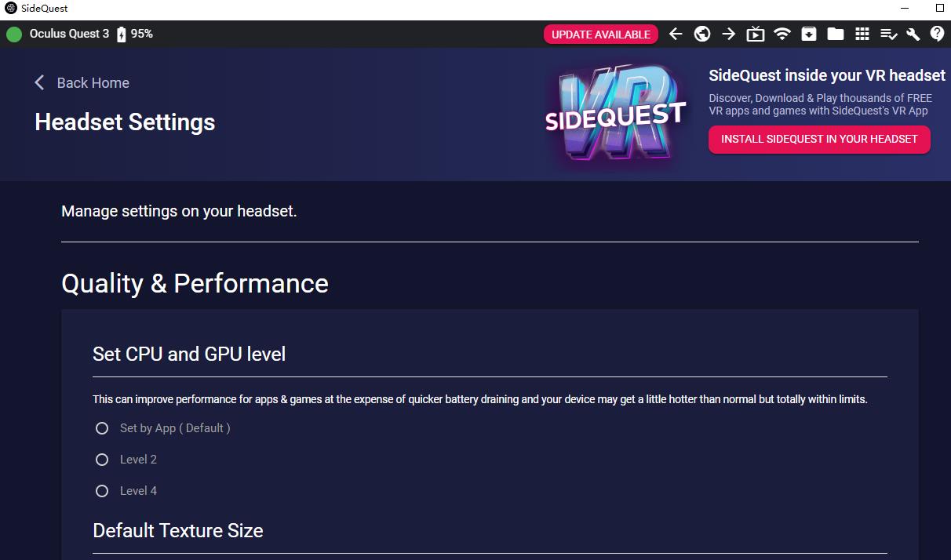Select the Set by App (Default) radio button

(102, 428)
